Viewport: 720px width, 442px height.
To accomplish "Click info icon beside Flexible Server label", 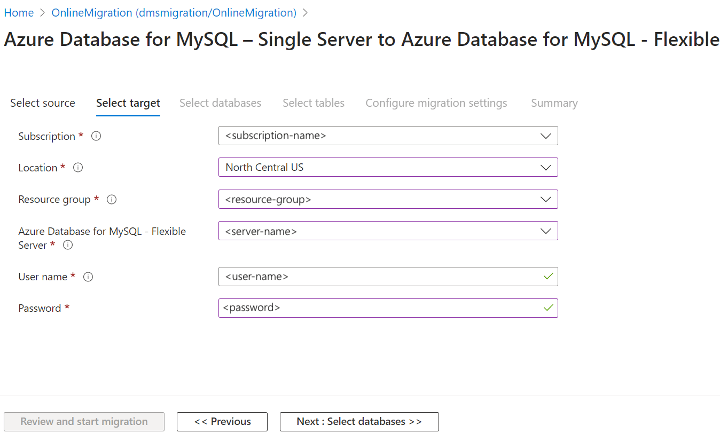I will point(68,244).
